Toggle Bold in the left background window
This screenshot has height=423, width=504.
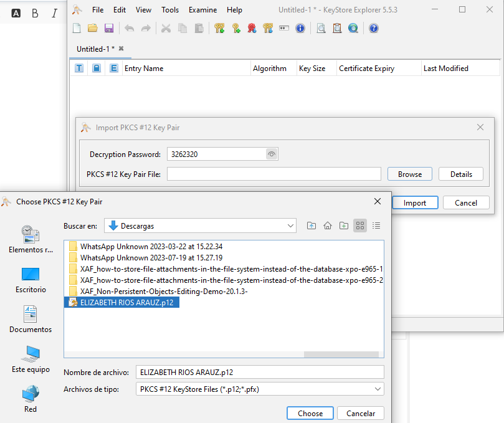(35, 13)
